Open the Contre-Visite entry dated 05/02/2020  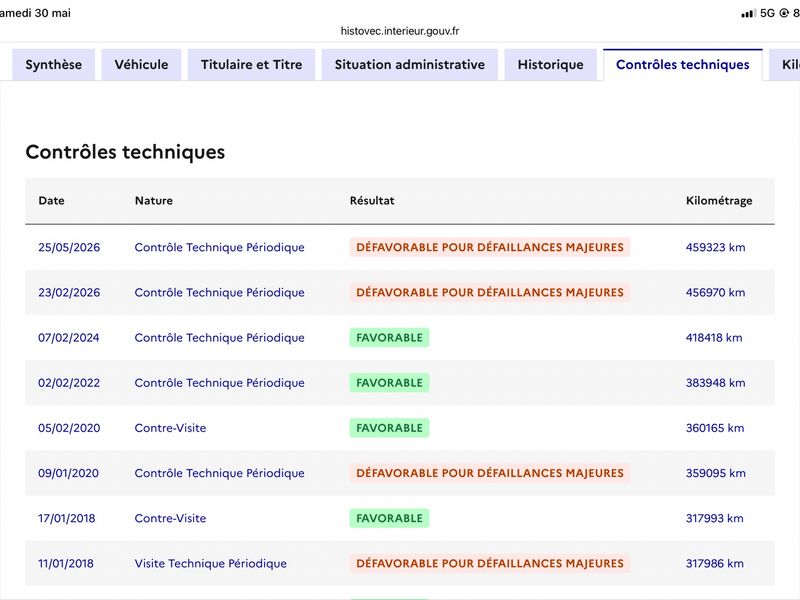coord(170,428)
